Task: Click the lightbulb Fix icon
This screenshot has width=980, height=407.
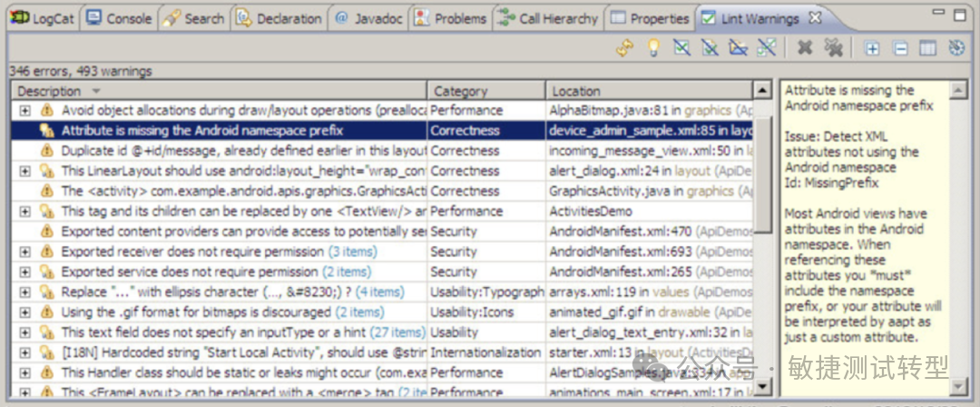Action: 653,47
